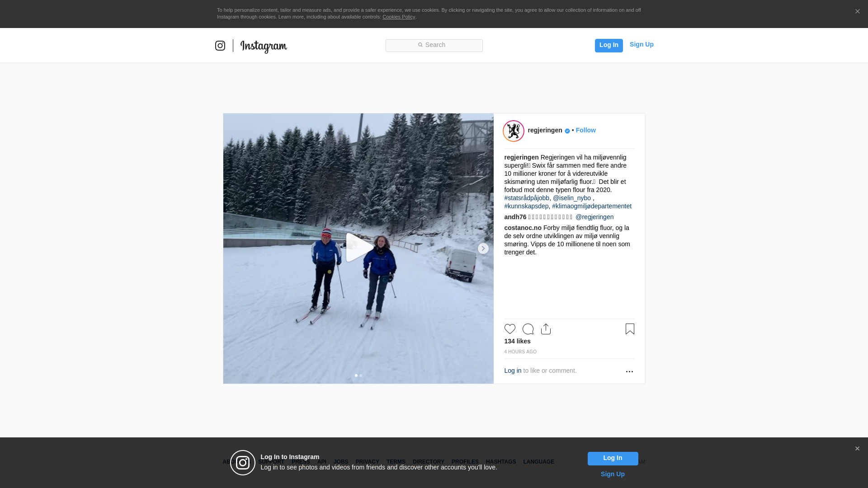Image resolution: width=868 pixels, height=488 pixels.
Task: Click the verified badge beside regjeringen
Action: tap(567, 131)
